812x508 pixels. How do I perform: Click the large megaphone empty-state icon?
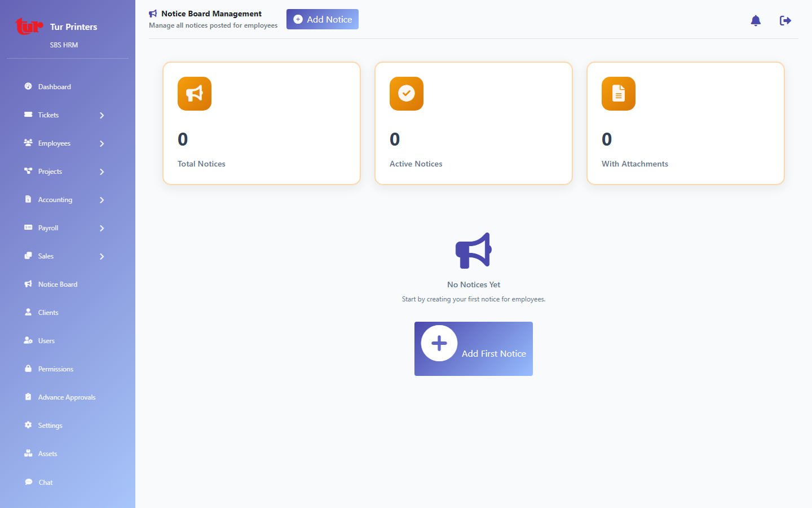point(474,251)
